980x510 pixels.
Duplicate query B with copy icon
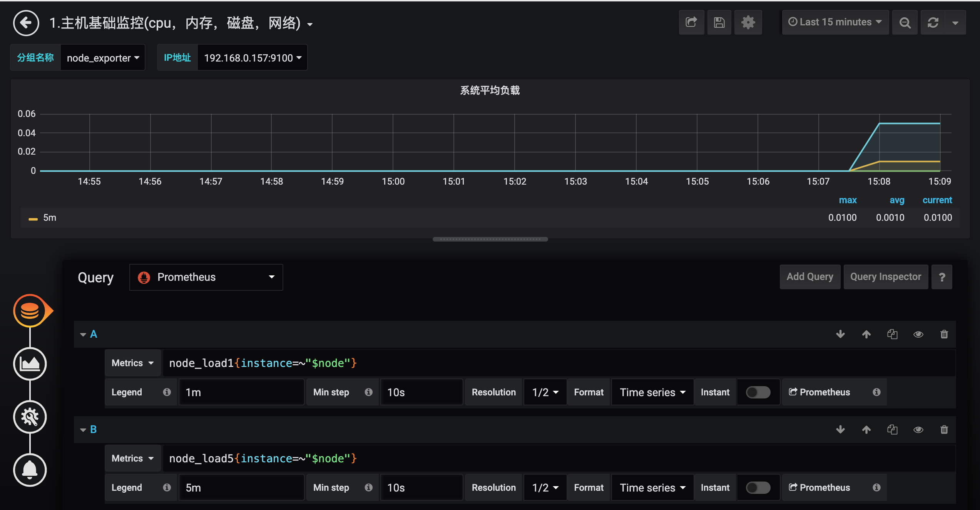[x=892, y=430]
